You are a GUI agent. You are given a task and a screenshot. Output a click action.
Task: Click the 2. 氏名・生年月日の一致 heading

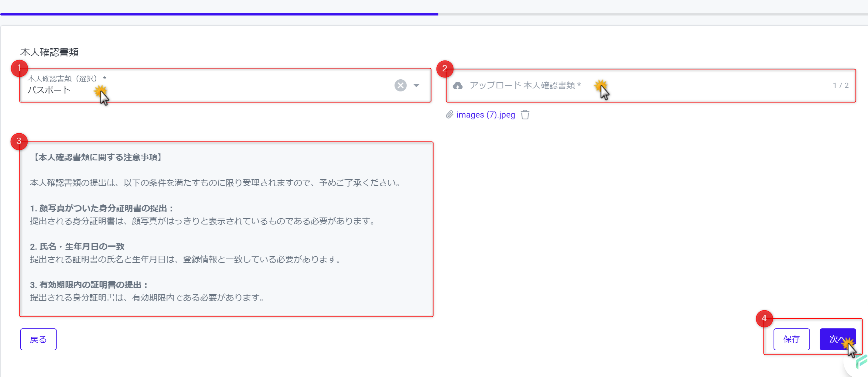[x=77, y=247]
